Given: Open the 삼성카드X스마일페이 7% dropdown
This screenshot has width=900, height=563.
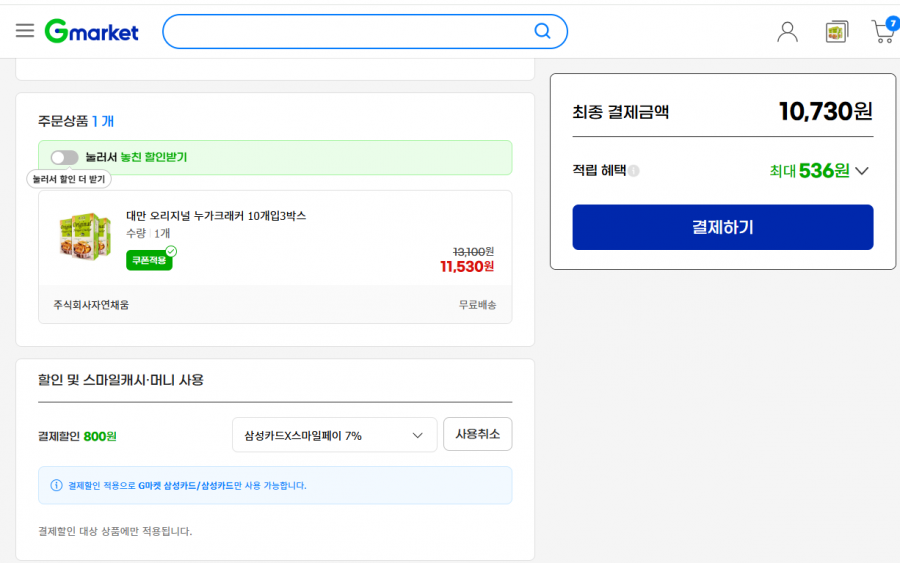Looking at the screenshot, I should [x=335, y=435].
